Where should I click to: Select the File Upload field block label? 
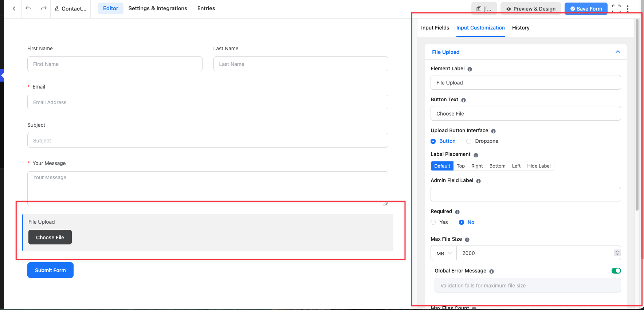pos(42,222)
